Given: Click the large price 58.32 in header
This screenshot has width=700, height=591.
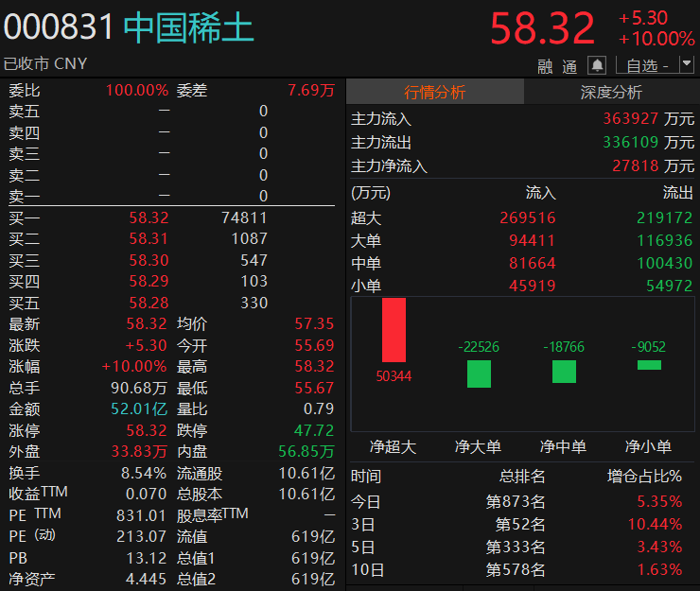Looking at the screenshot, I should tap(542, 28).
